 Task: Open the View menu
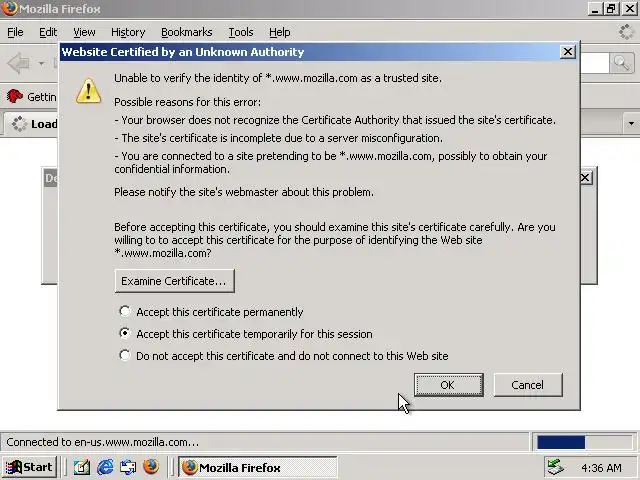[x=84, y=32]
